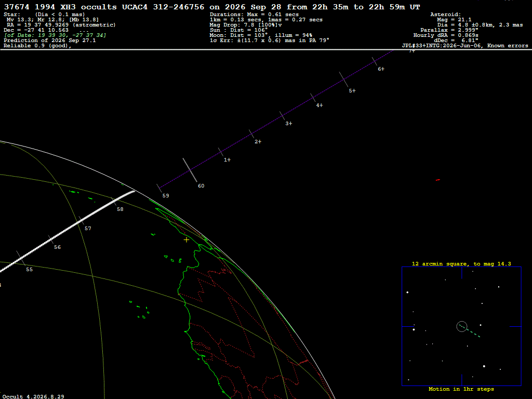532x399 pixels.
Task: Click the Occult 4.2026.8.29 version text
Action: pos(33,396)
